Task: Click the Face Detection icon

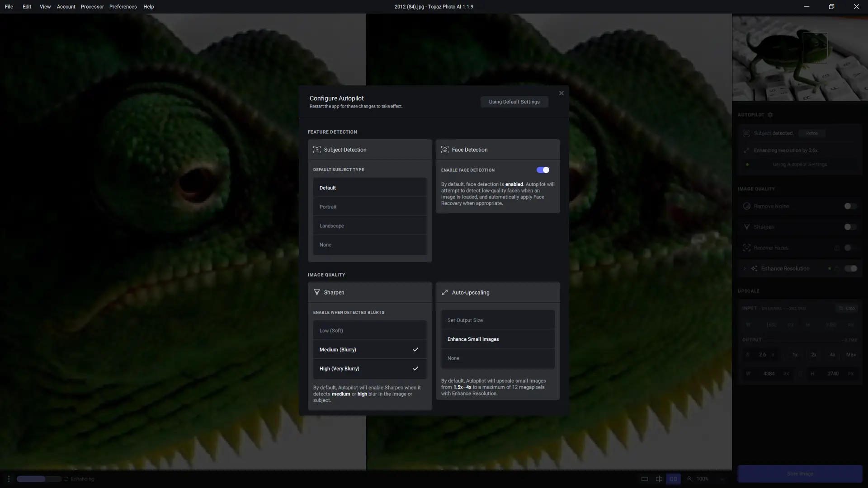Action: (x=445, y=150)
